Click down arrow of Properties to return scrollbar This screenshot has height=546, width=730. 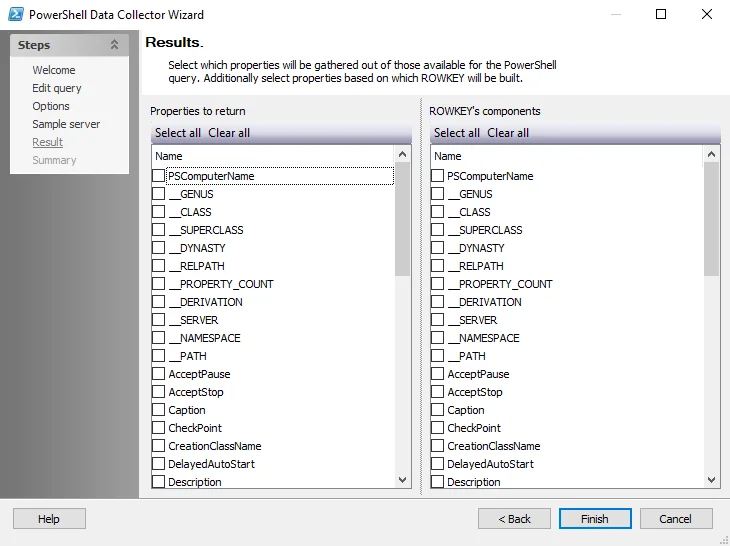pos(403,479)
